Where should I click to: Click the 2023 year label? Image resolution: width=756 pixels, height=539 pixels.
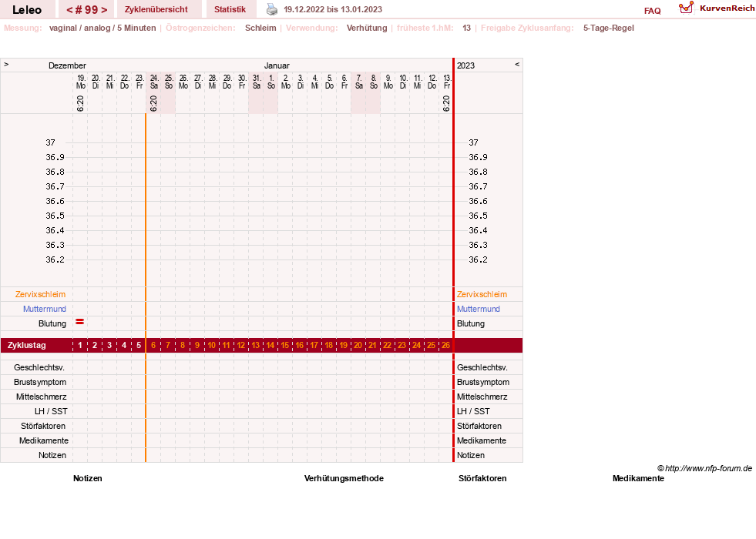click(465, 65)
